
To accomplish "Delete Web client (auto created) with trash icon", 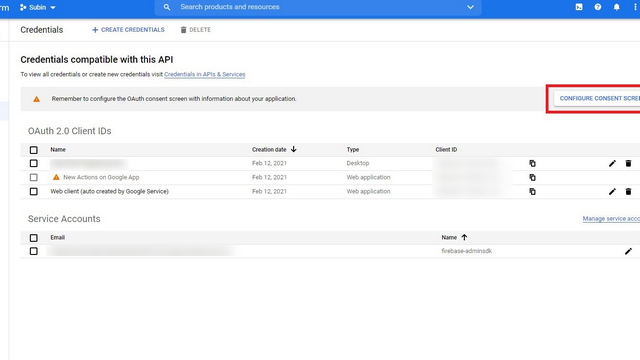I will point(628,191).
